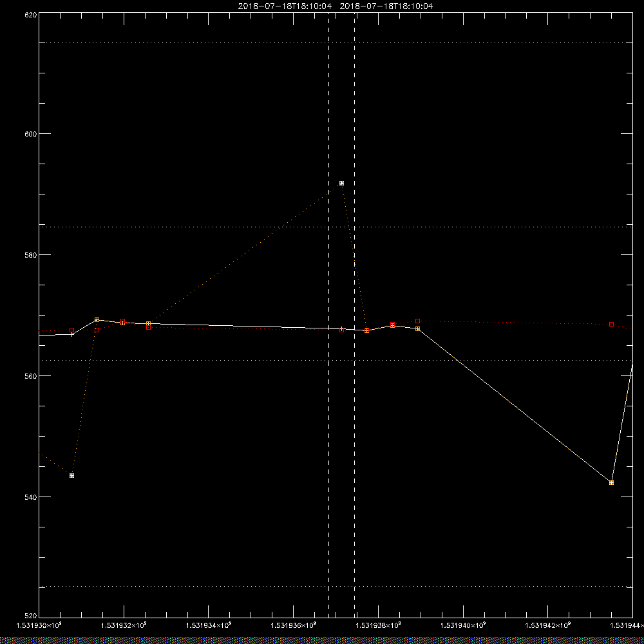644x644 pixels.
Task: Select the rightmost red square marker near 568
Action: pos(612,325)
